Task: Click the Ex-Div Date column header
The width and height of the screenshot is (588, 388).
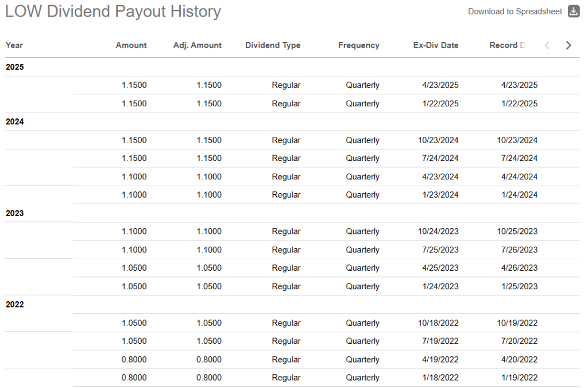Action: pyautogui.click(x=436, y=45)
